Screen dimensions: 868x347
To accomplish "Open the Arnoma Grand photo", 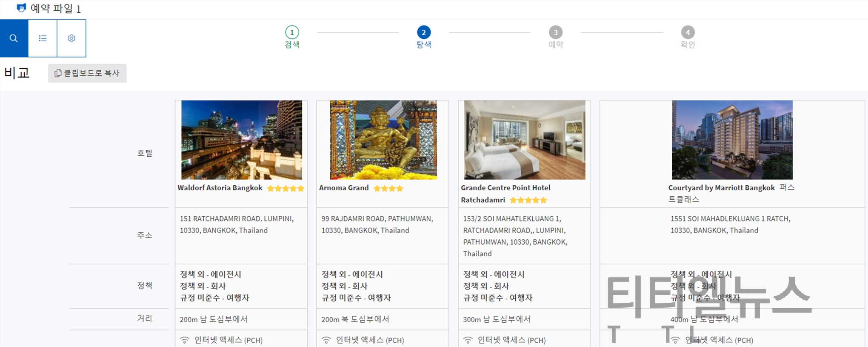I will (x=383, y=140).
